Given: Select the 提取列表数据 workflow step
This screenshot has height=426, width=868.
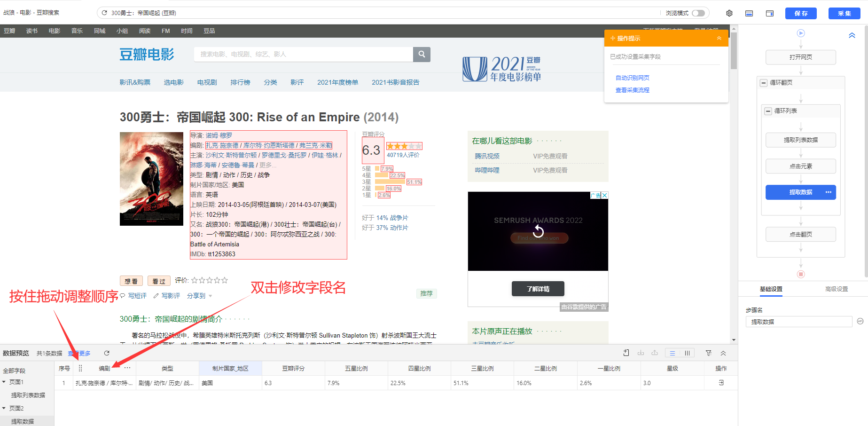Looking at the screenshot, I should (801, 140).
